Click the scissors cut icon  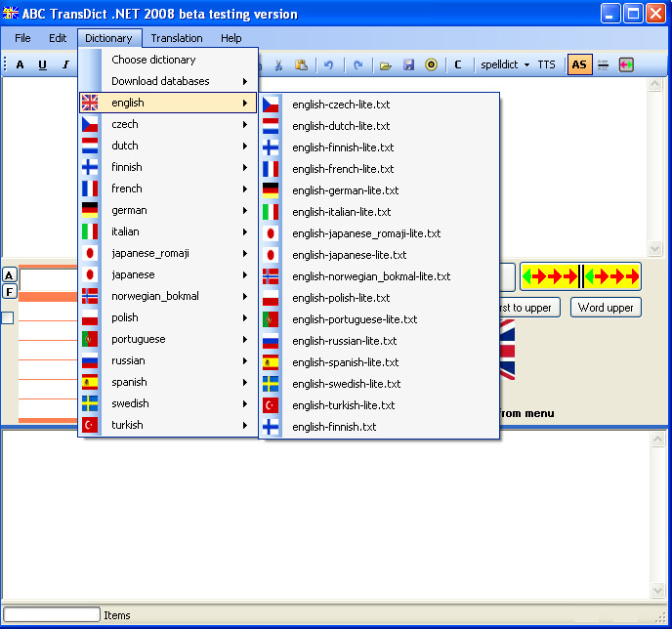[x=278, y=64]
